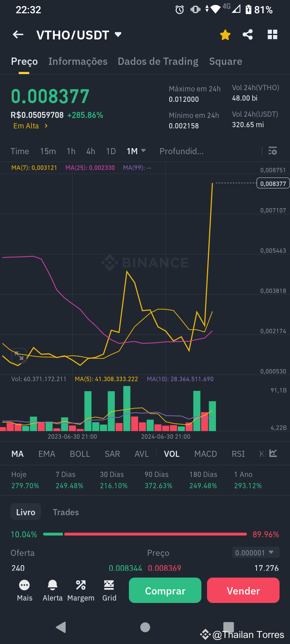
Task: Tap the big price 0.008377
Action: click(x=50, y=97)
